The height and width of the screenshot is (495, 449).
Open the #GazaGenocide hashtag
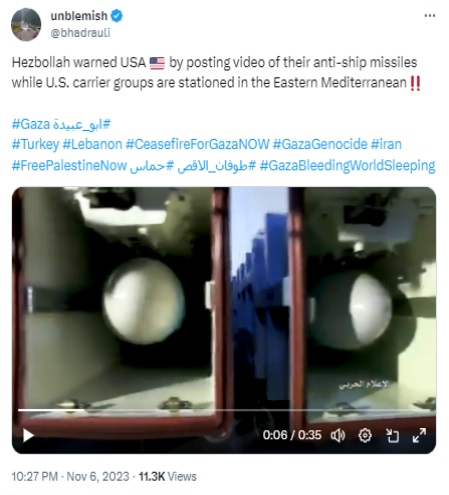[x=320, y=145]
